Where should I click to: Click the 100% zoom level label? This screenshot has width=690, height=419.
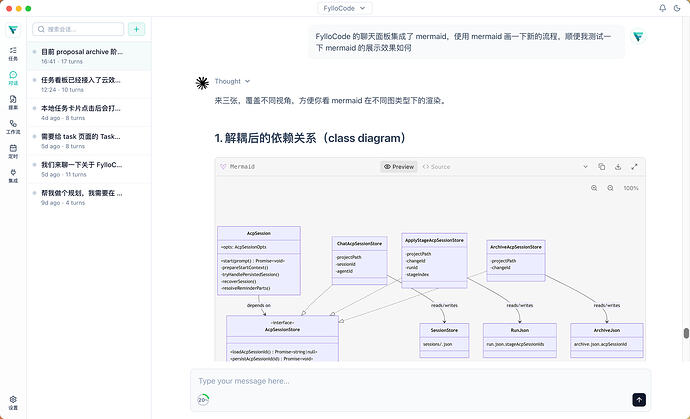(631, 188)
